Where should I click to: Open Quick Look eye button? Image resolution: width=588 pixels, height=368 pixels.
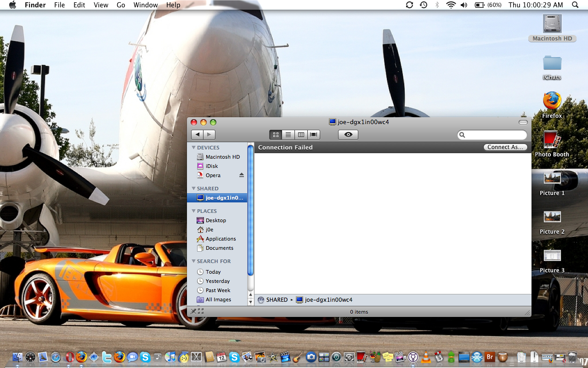pos(348,135)
